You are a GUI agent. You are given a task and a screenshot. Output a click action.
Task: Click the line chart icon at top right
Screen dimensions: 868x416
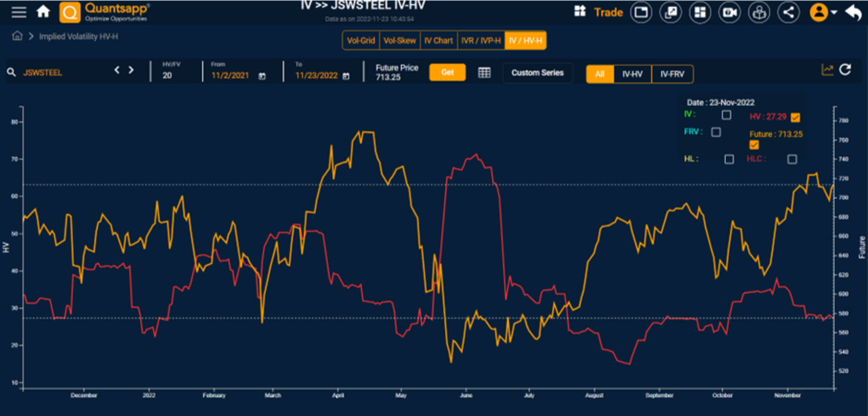pyautogui.click(x=827, y=69)
